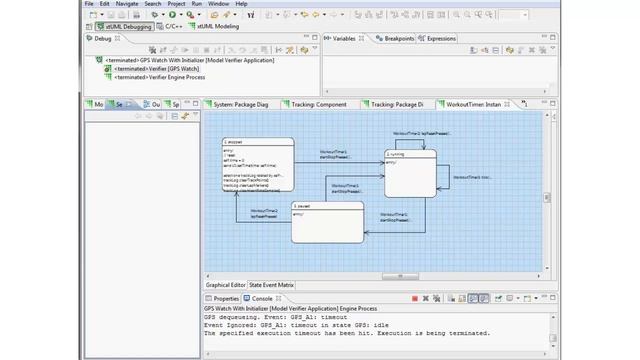
Task: Click the diagram vertical scrollbar thumb
Action: tap(547, 198)
